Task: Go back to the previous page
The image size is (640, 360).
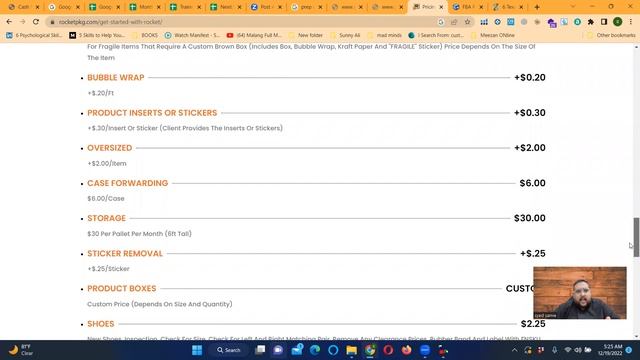Action: coord(9,22)
